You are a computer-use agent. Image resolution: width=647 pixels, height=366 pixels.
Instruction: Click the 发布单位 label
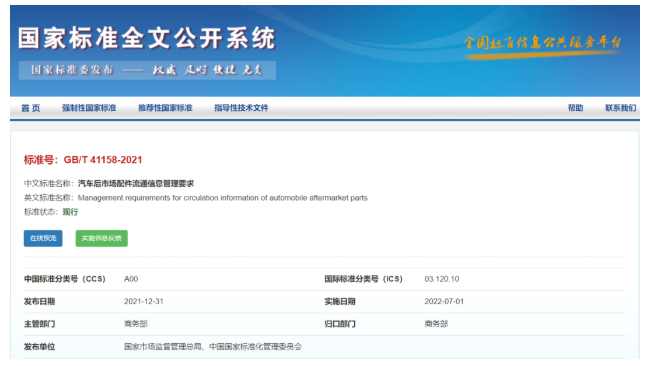[x=39, y=347]
